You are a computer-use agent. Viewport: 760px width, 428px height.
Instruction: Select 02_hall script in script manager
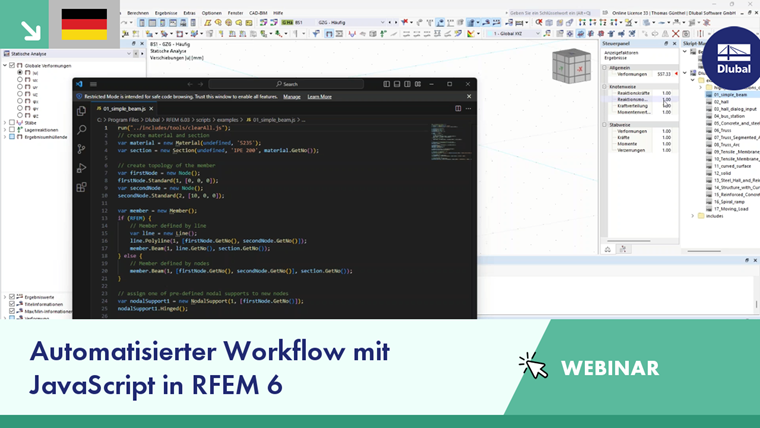[721, 102]
